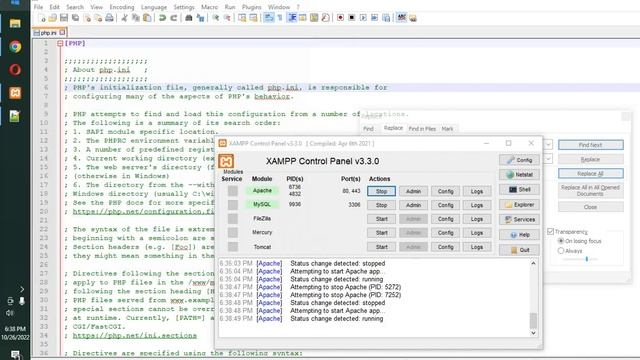Click the green Undo arrow icon
Viewport: 640px width, 360px height.
pyautogui.click(x=162, y=18)
